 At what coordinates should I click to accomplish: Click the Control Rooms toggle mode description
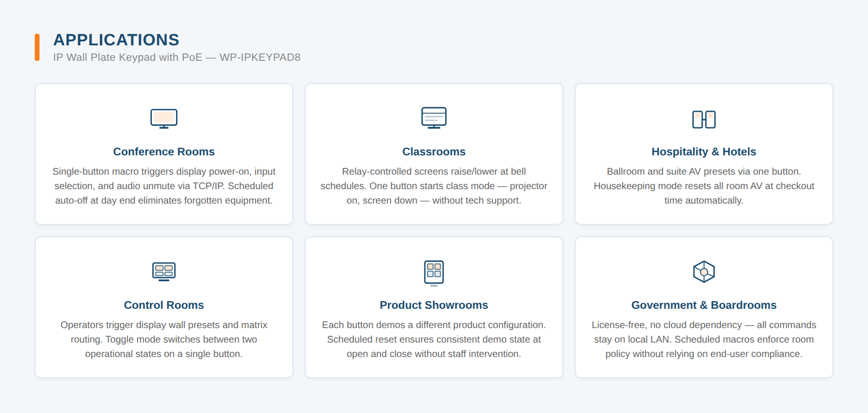click(164, 339)
